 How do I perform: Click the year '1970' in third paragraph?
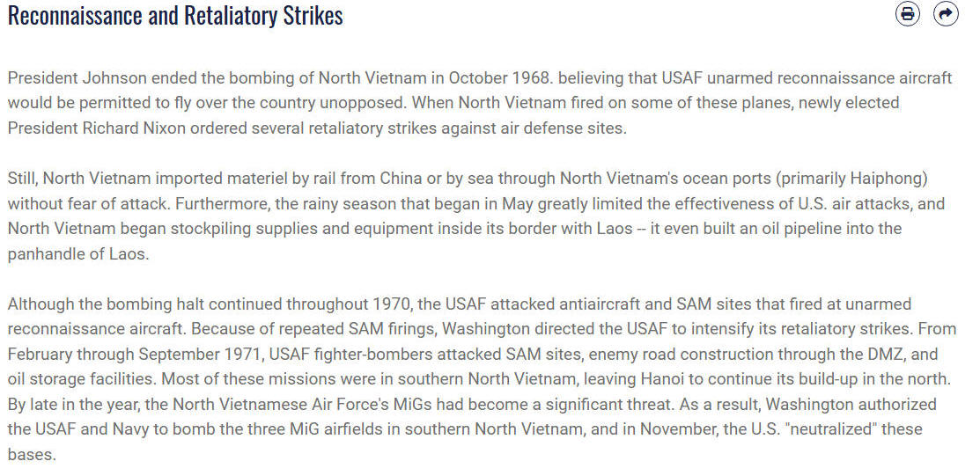(390, 304)
